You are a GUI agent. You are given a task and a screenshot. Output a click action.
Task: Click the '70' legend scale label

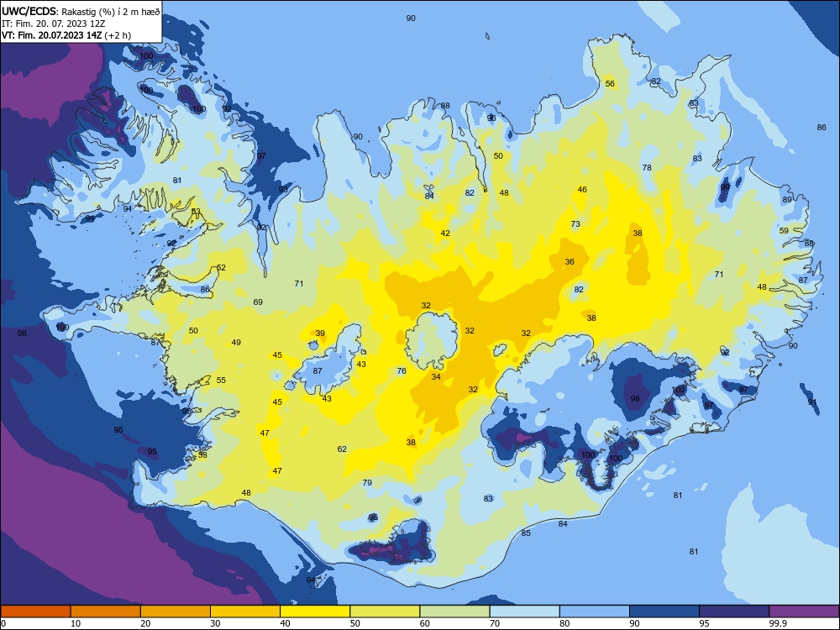point(495,623)
